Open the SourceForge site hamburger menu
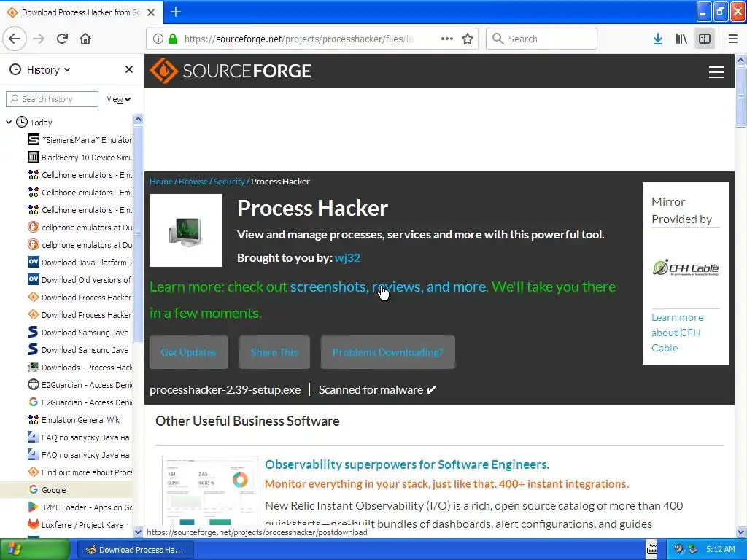This screenshot has width=747, height=560. pyautogui.click(x=716, y=72)
